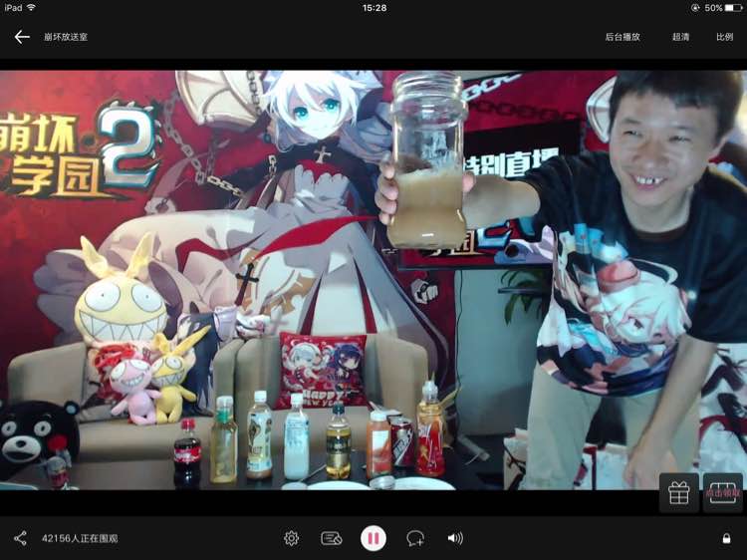
Task: Check the battery indicator in status bar
Action: coord(733,8)
